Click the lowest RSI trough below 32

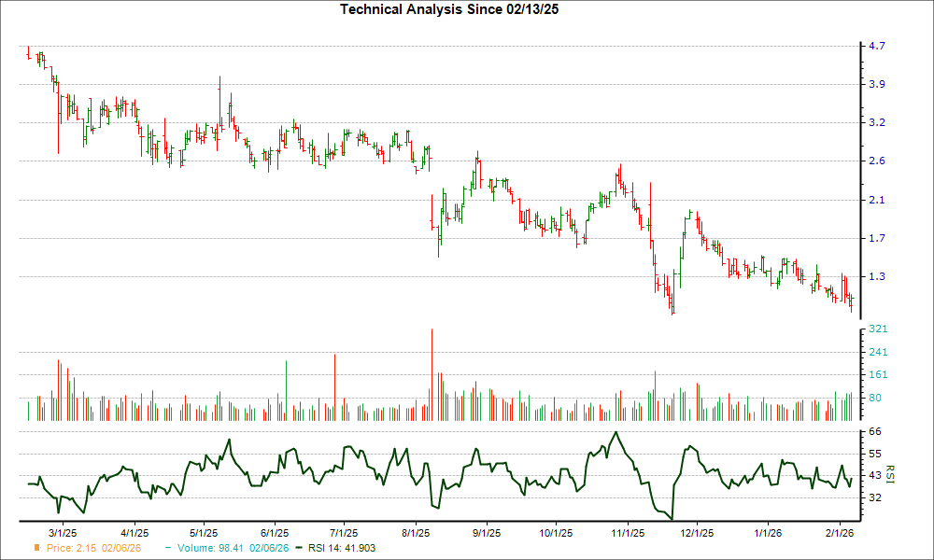point(672,515)
